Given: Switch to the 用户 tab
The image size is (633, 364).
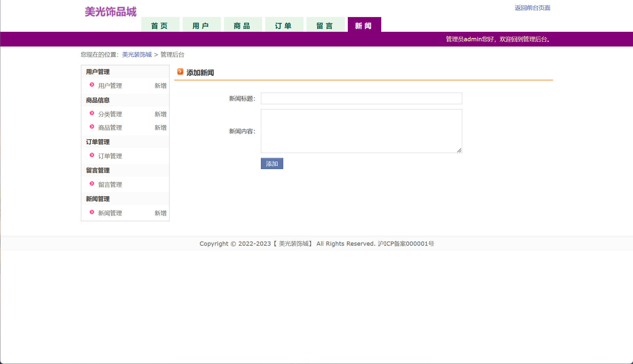Looking at the screenshot, I should (x=201, y=25).
